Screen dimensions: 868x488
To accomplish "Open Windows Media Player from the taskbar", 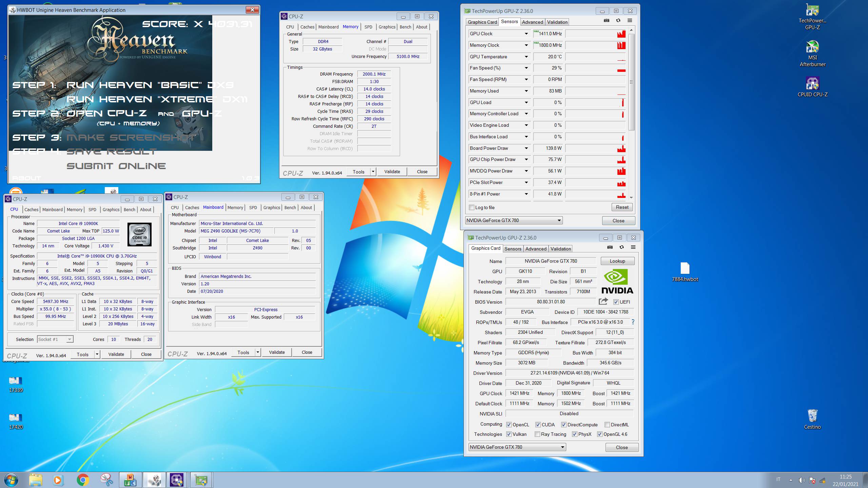I will 58,480.
